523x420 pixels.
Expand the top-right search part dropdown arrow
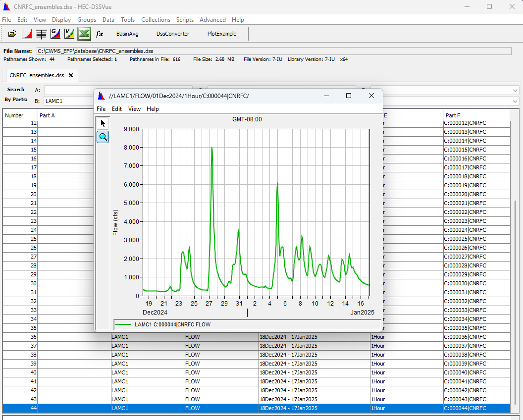[x=515, y=91]
